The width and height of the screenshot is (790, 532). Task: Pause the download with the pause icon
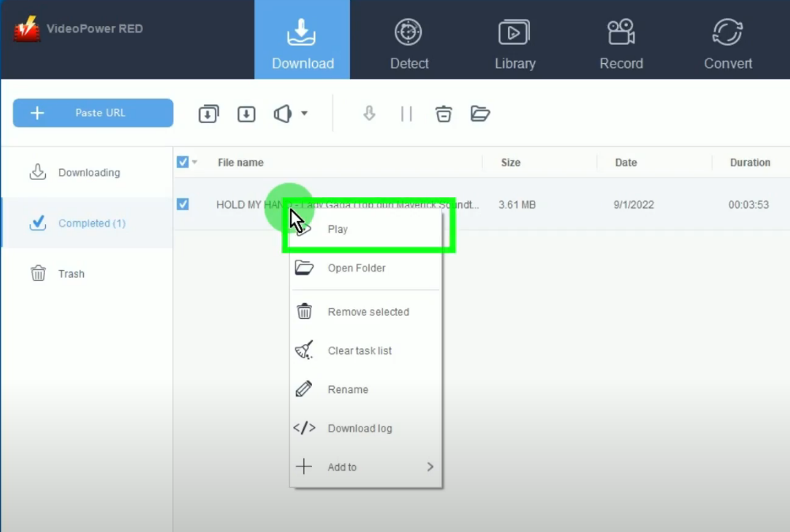pos(406,114)
